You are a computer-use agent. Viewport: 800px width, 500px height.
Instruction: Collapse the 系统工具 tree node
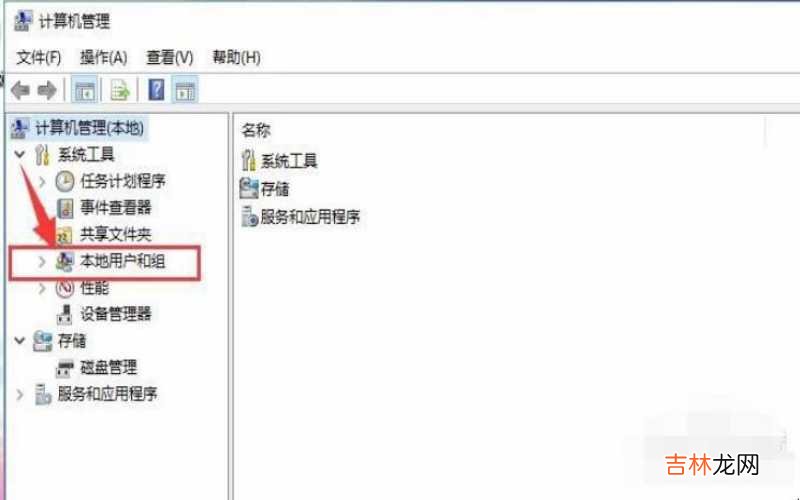[x=20, y=154]
